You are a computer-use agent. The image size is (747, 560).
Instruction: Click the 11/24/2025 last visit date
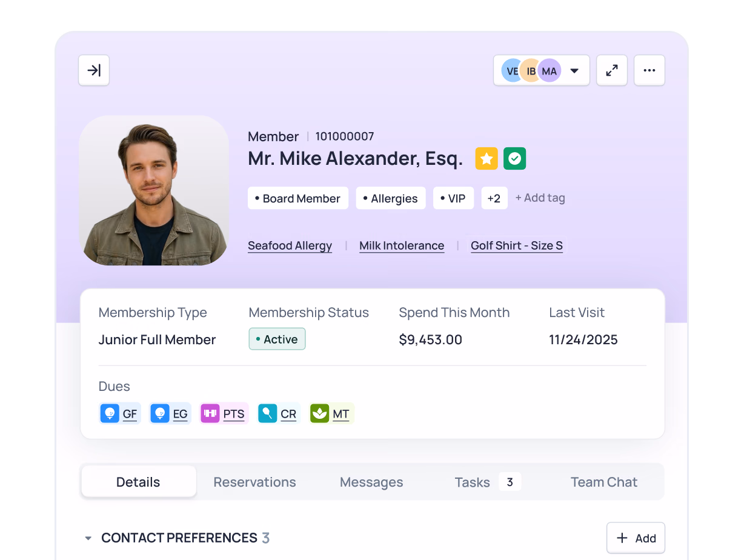tap(583, 339)
